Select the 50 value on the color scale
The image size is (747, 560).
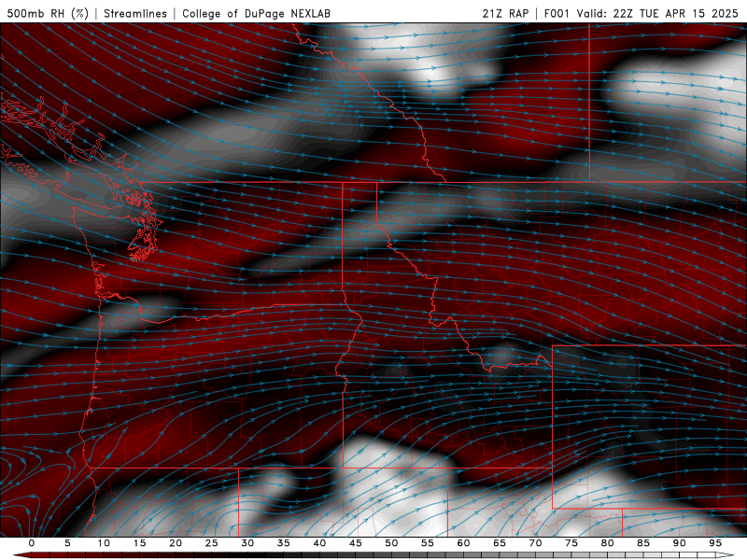391,543
